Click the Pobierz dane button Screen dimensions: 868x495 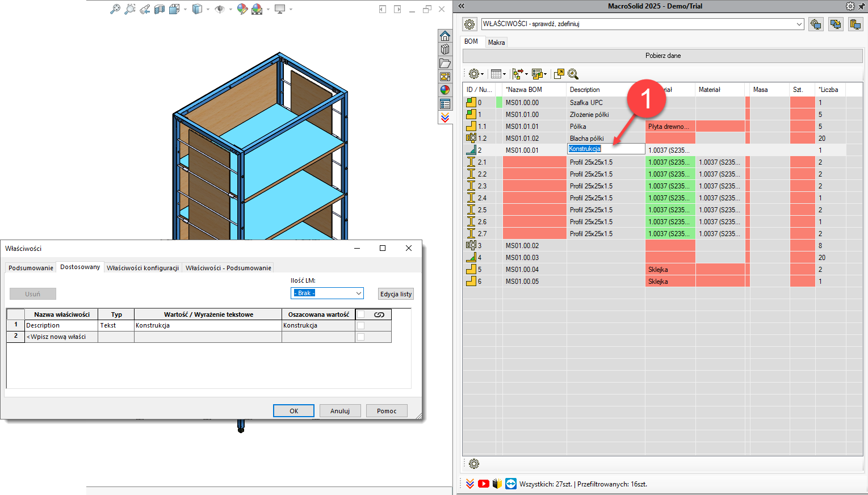coord(662,56)
